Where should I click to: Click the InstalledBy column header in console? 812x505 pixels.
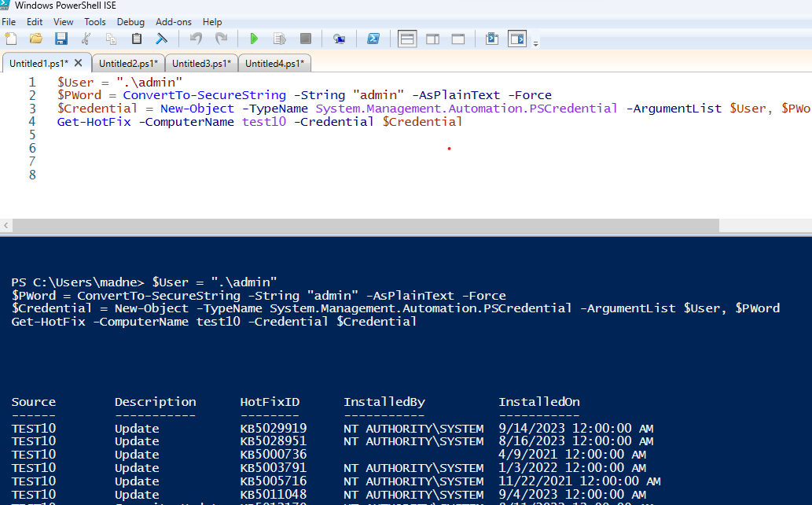coord(384,402)
